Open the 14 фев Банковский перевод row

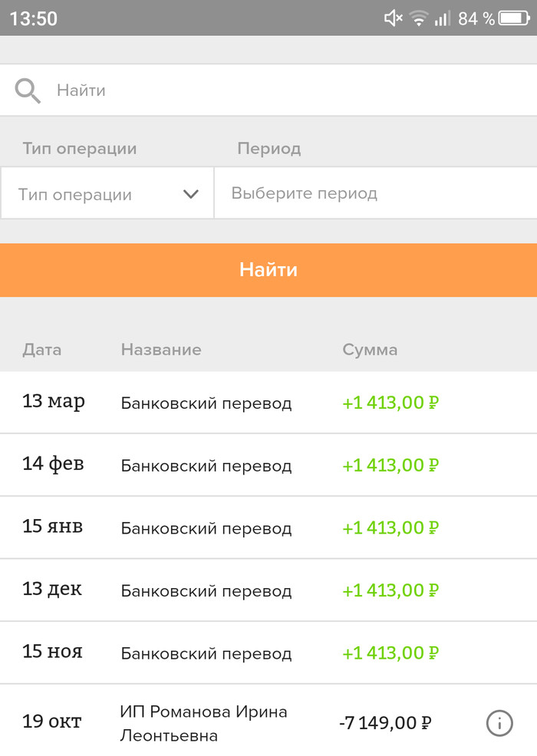click(268, 465)
